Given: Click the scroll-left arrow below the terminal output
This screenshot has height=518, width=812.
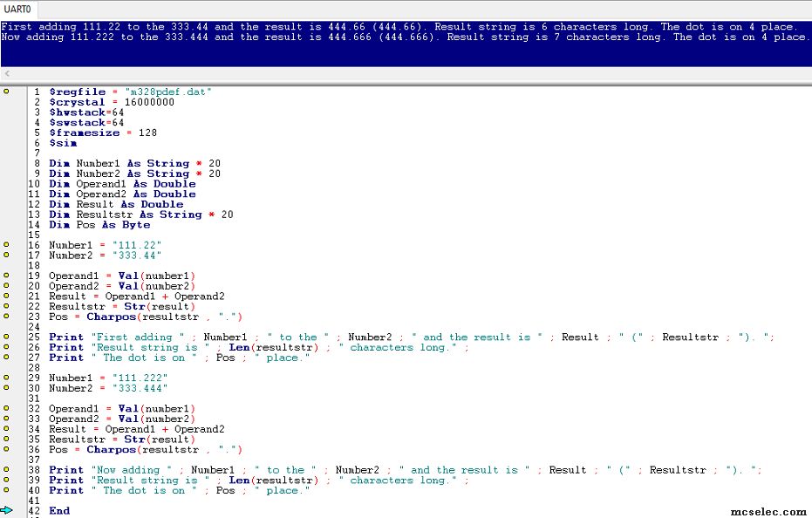Looking at the screenshot, I should tap(7, 74).
